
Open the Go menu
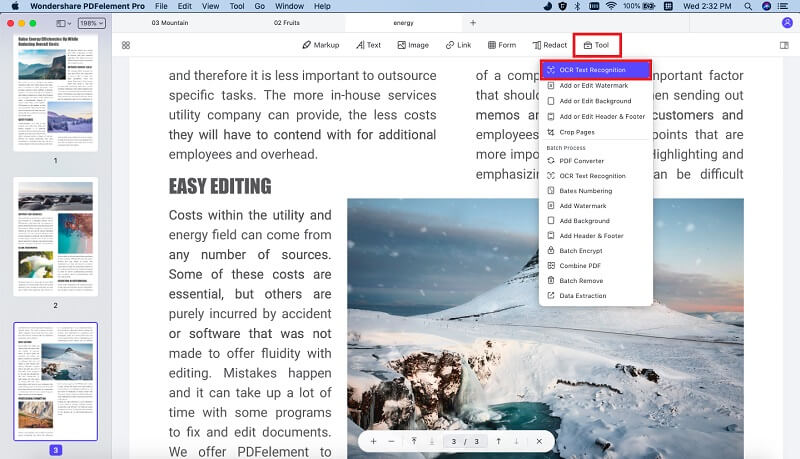260,6
